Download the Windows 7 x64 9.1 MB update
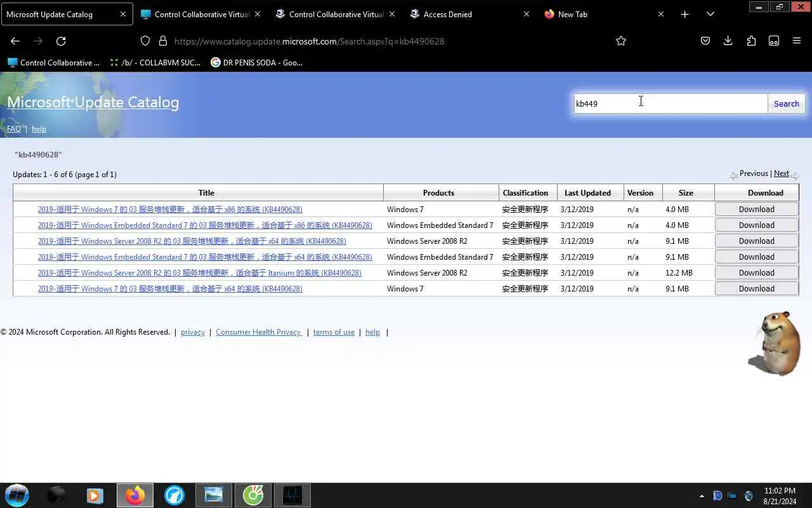 (x=756, y=288)
